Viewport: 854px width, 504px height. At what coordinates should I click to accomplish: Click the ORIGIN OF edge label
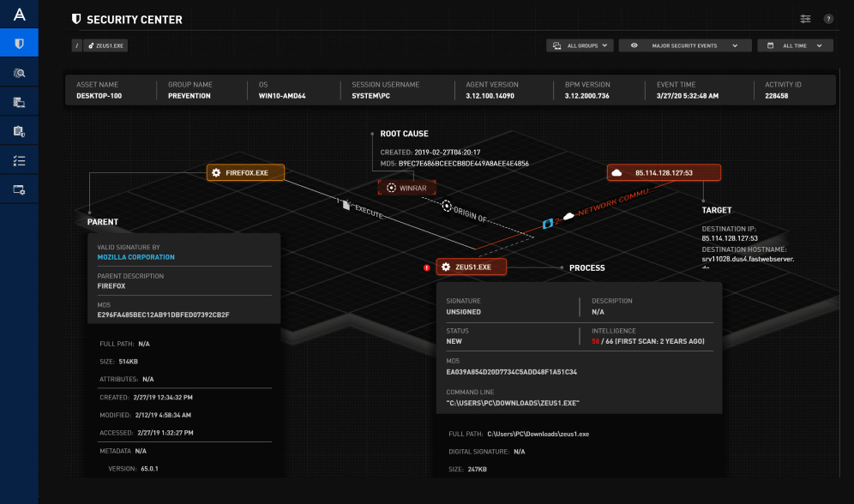(x=471, y=214)
